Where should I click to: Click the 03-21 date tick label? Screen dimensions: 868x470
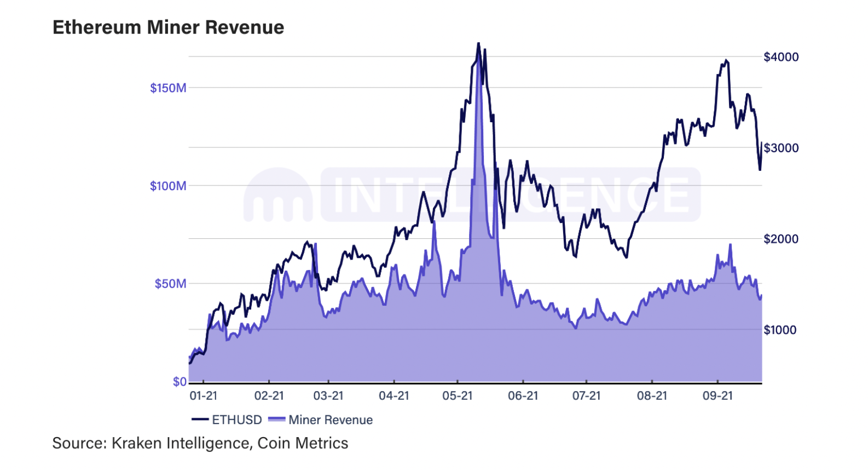pyautogui.click(x=328, y=396)
